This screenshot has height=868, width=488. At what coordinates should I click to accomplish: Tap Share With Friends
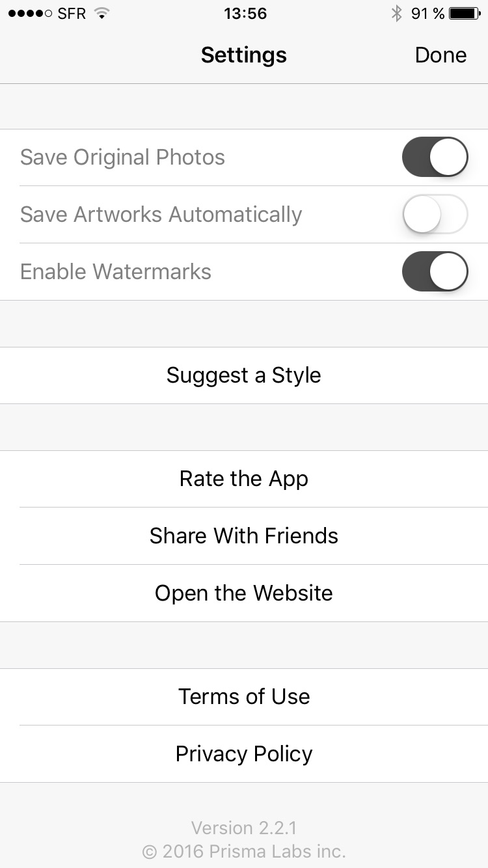[x=244, y=536]
